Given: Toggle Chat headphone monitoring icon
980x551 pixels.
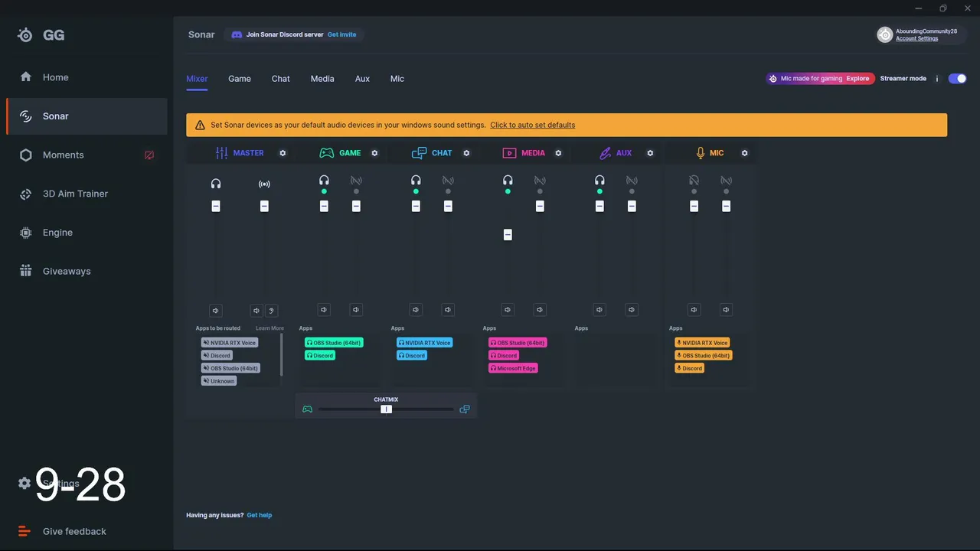Looking at the screenshot, I should 416,181.
